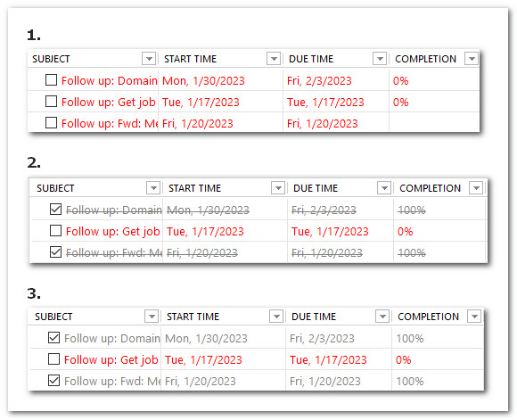Select red 'Tue, 1/17/2023' due date in table 3

coord(328,359)
